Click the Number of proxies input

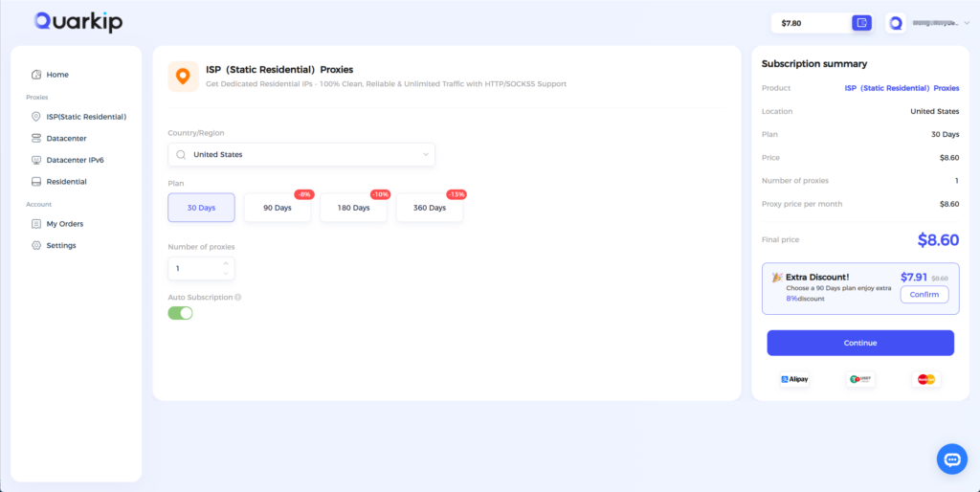point(201,268)
